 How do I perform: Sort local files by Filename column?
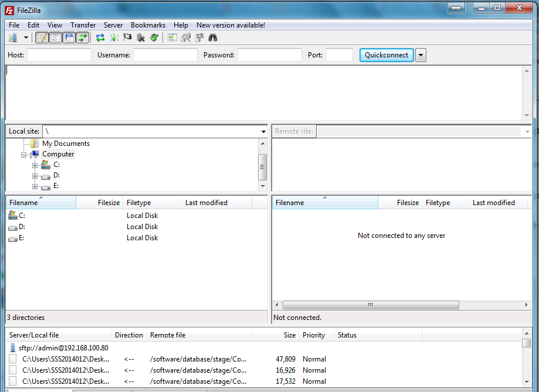(x=41, y=203)
